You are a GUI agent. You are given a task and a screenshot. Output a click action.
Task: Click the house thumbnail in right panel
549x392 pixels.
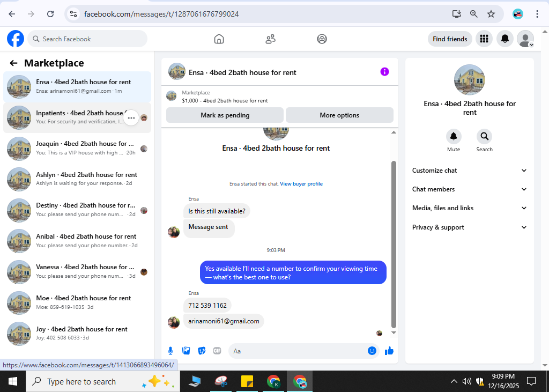coord(469,80)
